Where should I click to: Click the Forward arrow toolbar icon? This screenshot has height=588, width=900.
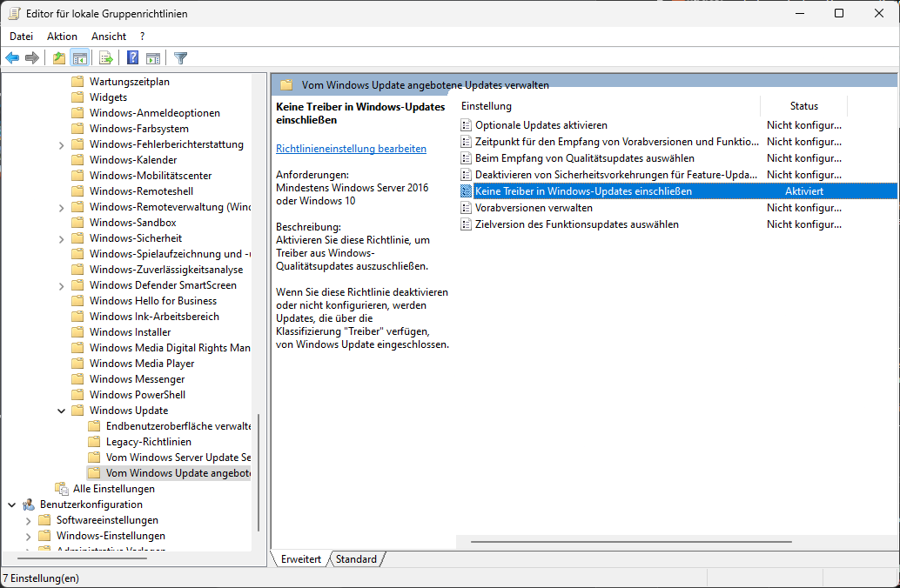(32, 58)
